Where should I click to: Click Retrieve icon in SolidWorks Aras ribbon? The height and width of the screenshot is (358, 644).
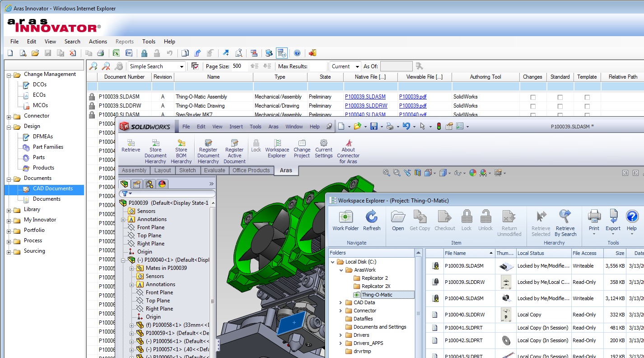coord(131,146)
